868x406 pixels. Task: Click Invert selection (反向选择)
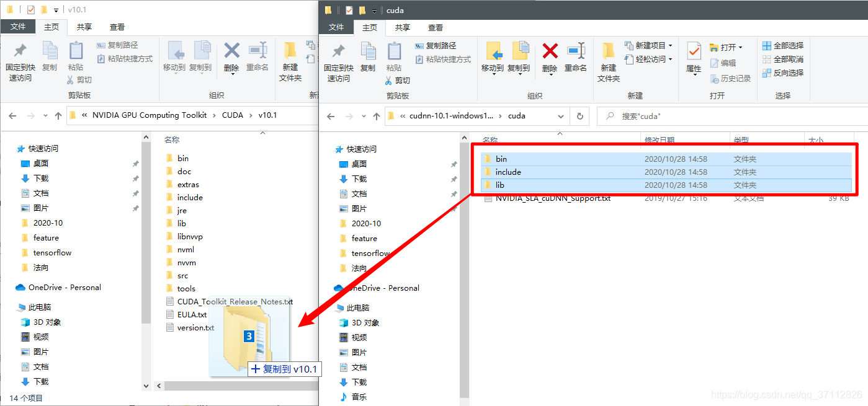783,73
